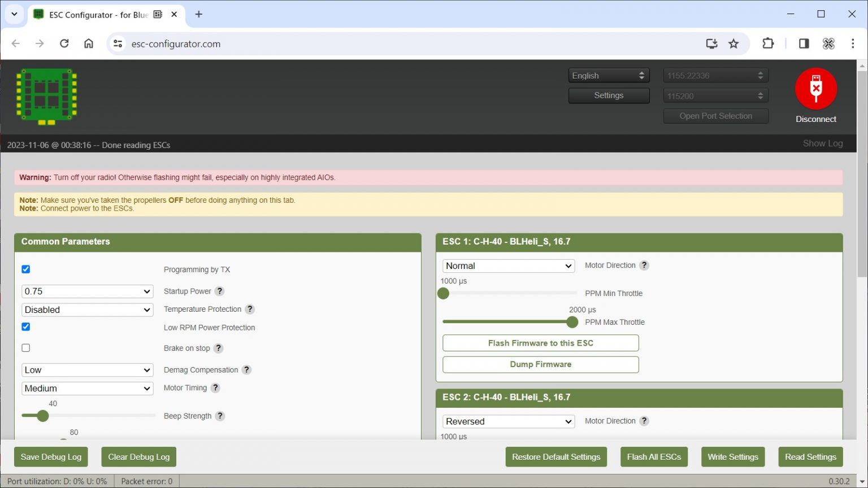Open Temperature Protection Disabled dropdown
This screenshot has width=868, height=488.
point(88,310)
